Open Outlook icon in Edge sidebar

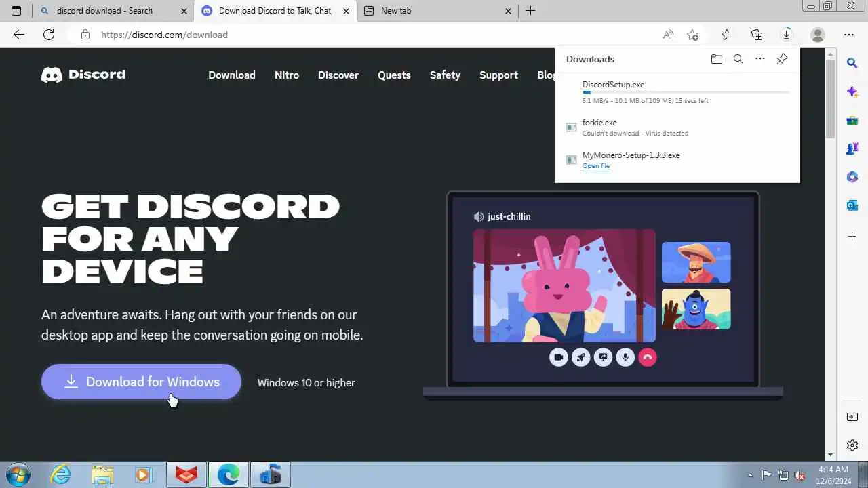(x=852, y=205)
